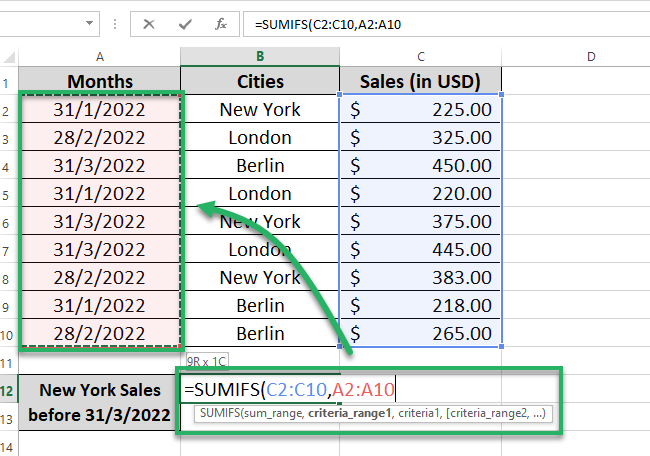Select the 31/1/2022 cell in row 5
Image resolution: width=650 pixels, height=456 pixels.
click(99, 193)
